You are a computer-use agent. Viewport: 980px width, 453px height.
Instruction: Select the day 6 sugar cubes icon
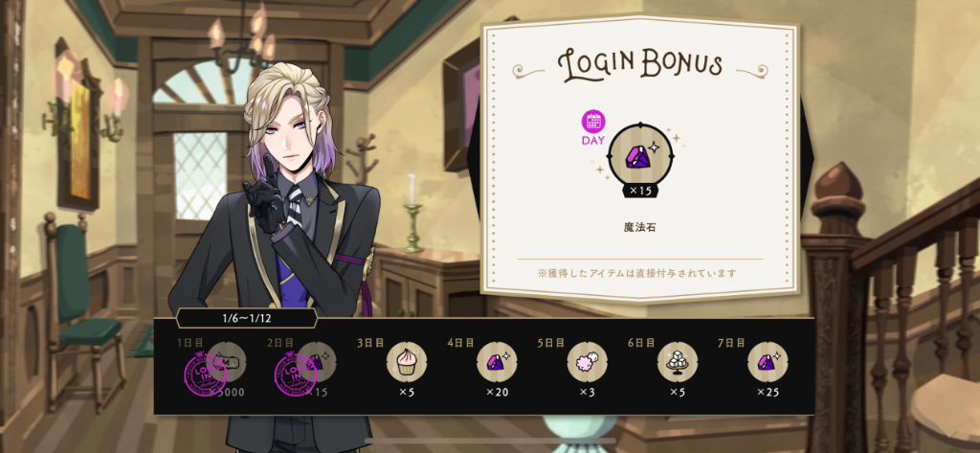678,362
